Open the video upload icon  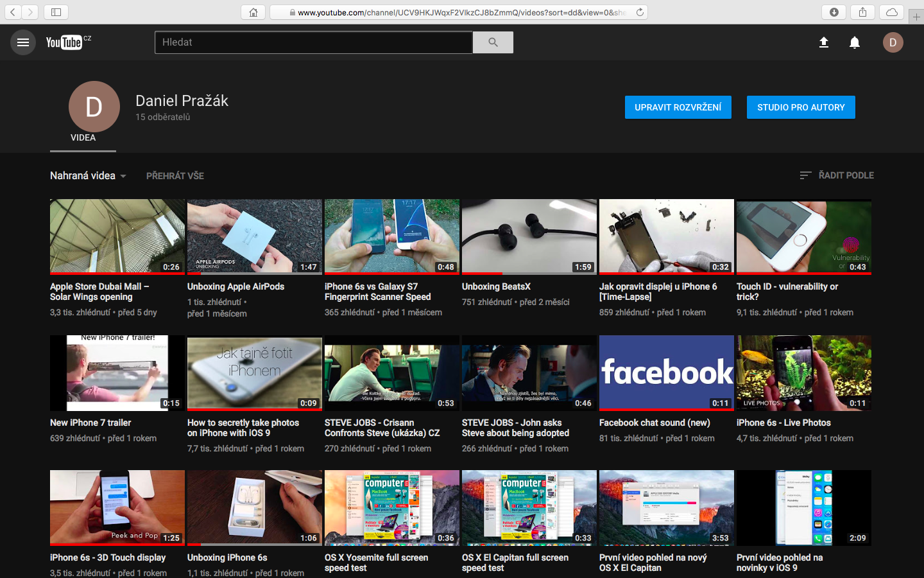click(x=824, y=42)
